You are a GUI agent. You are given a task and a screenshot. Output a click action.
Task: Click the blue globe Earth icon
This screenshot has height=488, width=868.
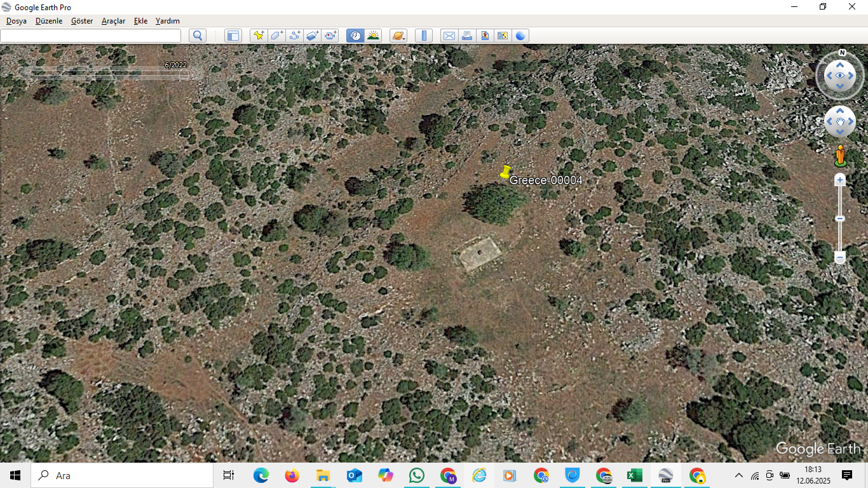pos(520,36)
